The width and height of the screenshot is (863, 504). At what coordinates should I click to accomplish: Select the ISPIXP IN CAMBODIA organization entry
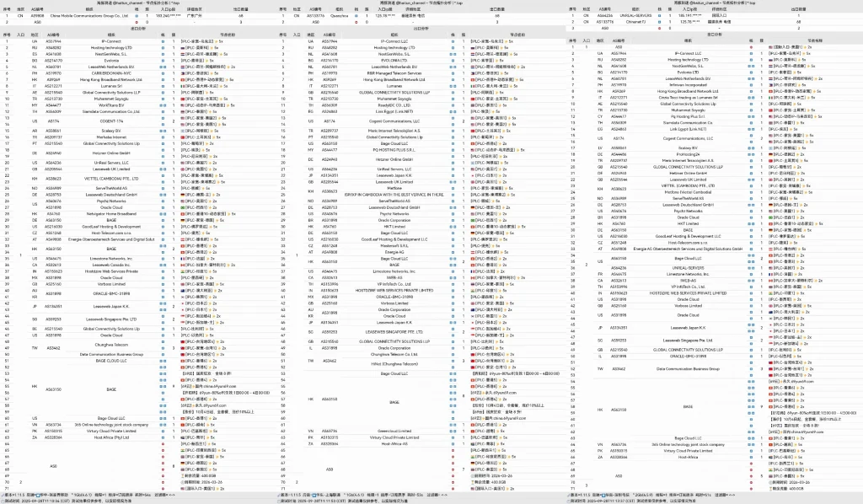394,193
